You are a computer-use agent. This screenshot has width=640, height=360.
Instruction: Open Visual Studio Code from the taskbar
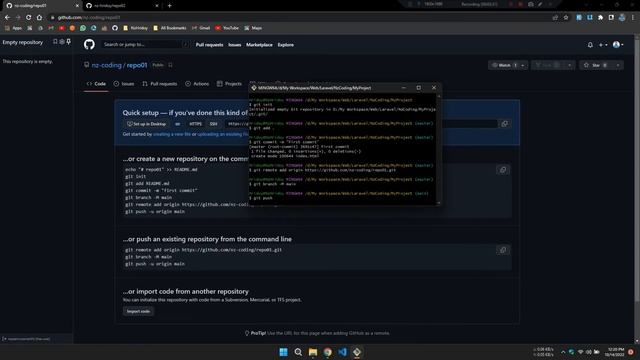tap(342, 352)
